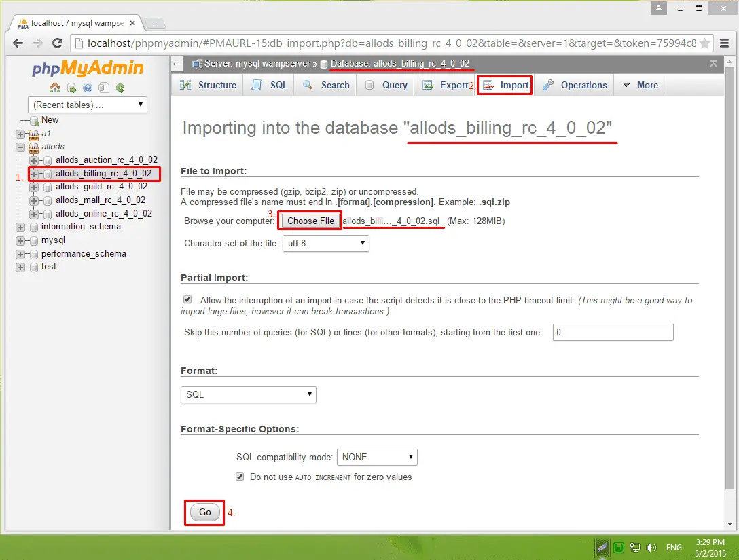This screenshot has width=739, height=560.
Task: Switch to the Operations tab
Action: pyautogui.click(x=575, y=86)
